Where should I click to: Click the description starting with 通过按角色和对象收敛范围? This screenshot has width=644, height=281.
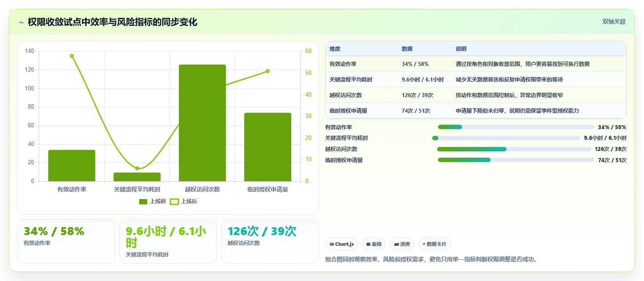pyautogui.click(x=522, y=64)
